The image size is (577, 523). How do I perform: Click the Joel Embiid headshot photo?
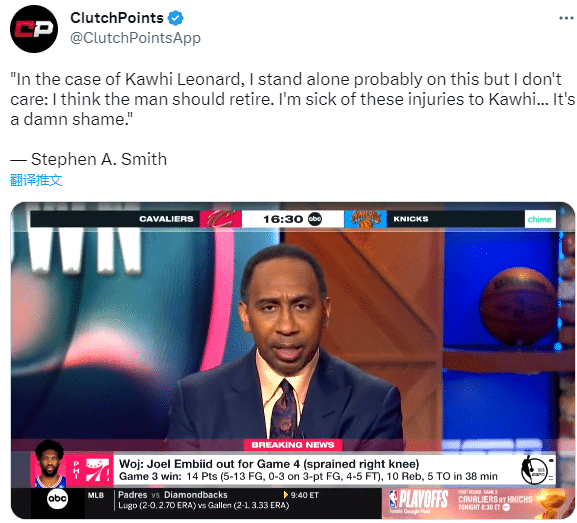point(50,464)
